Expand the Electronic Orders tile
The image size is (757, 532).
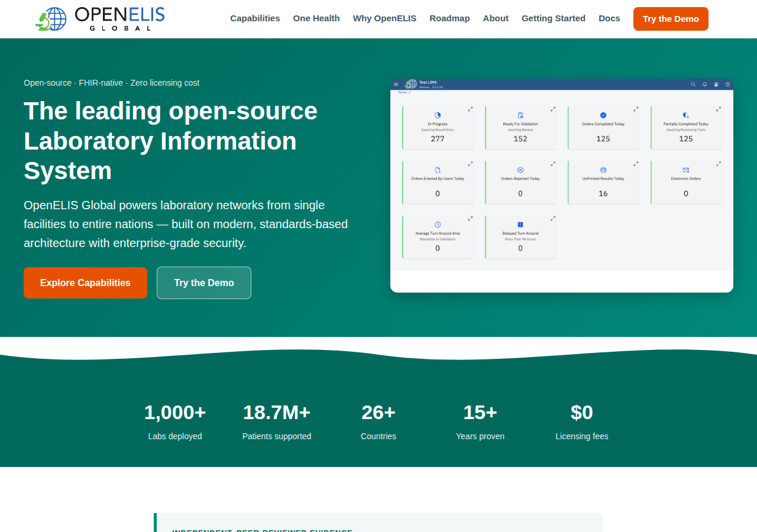tap(719, 164)
